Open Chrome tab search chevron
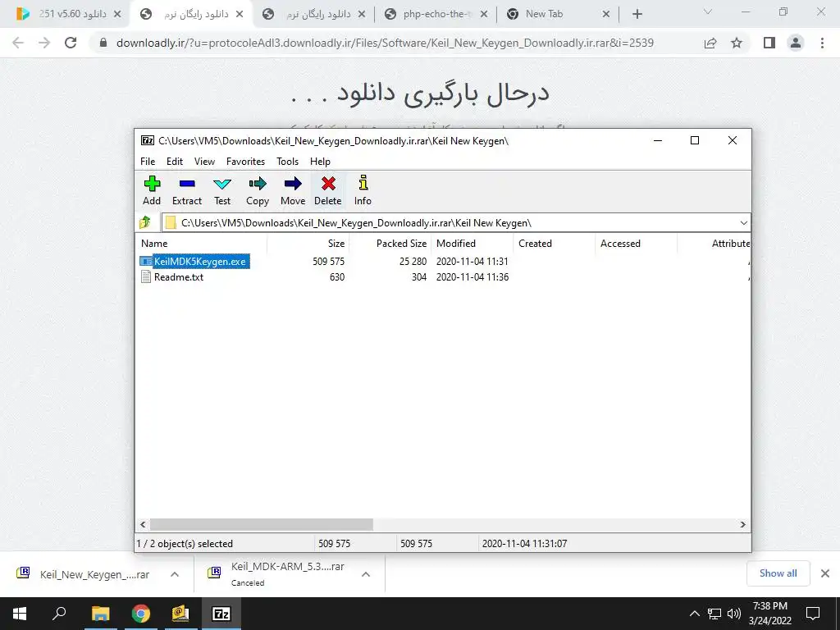The image size is (840, 630). [708, 11]
